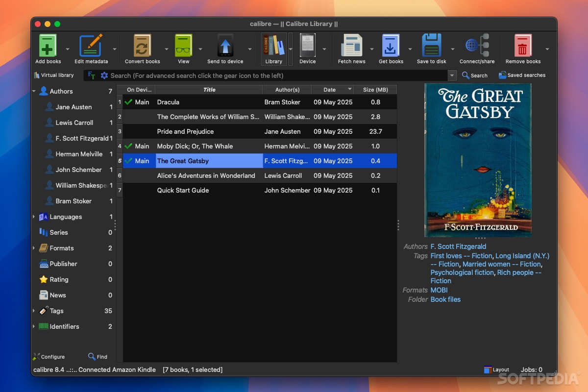
Task: Sort by On Device column header
Action: pyautogui.click(x=140, y=90)
